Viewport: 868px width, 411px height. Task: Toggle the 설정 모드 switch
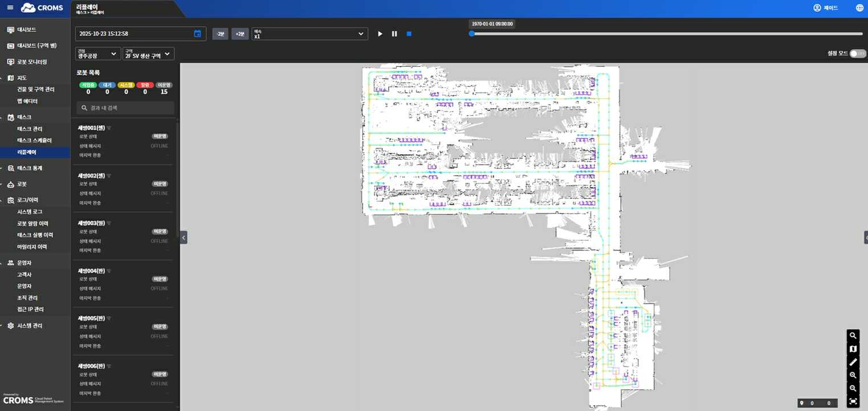[857, 54]
